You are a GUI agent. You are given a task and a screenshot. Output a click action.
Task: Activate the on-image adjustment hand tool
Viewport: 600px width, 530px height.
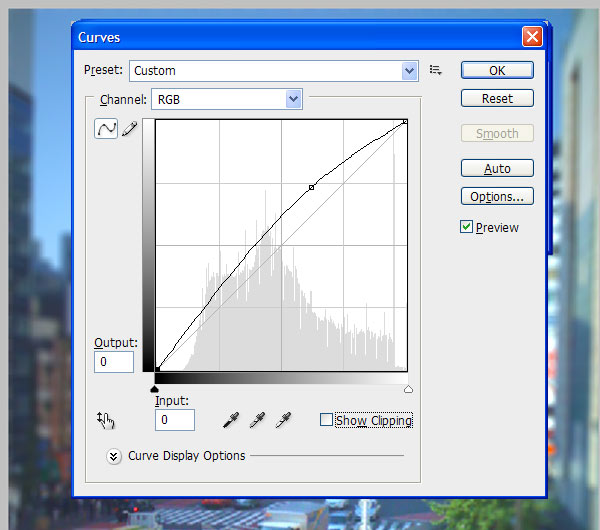point(106,420)
